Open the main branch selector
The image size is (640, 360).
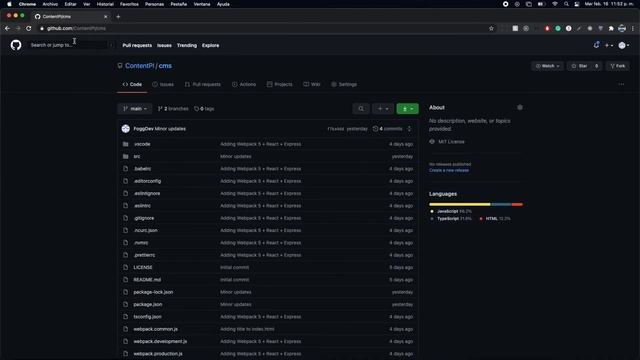[x=135, y=109]
